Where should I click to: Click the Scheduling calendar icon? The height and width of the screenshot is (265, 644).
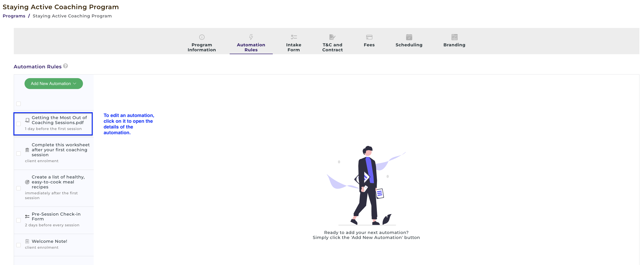pyautogui.click(x=409, y=37)
